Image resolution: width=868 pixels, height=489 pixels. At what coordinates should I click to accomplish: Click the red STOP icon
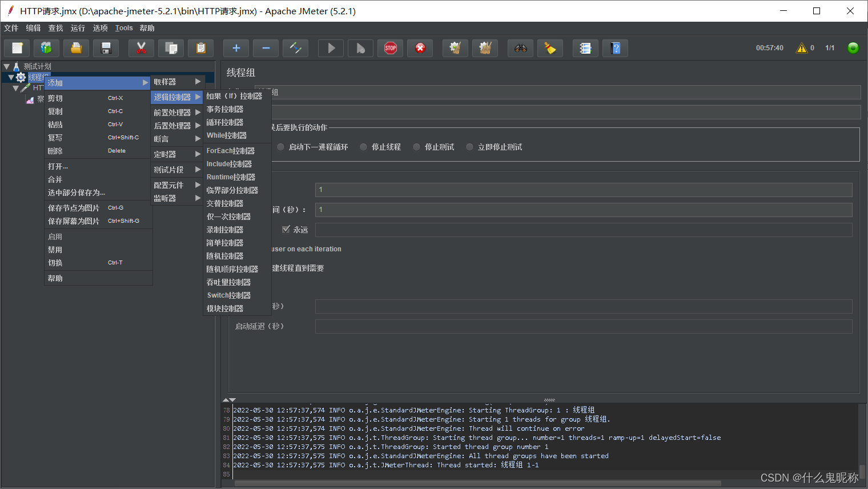(391, 48)
